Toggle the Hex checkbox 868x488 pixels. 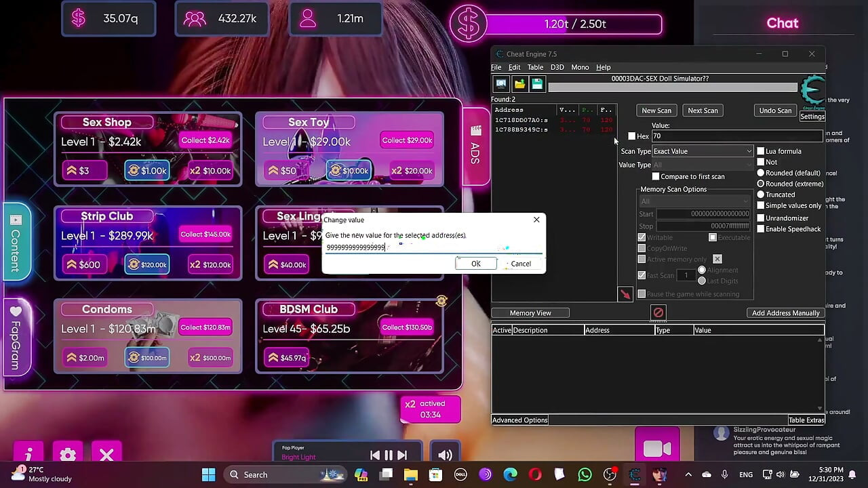[x=632, y=136]
